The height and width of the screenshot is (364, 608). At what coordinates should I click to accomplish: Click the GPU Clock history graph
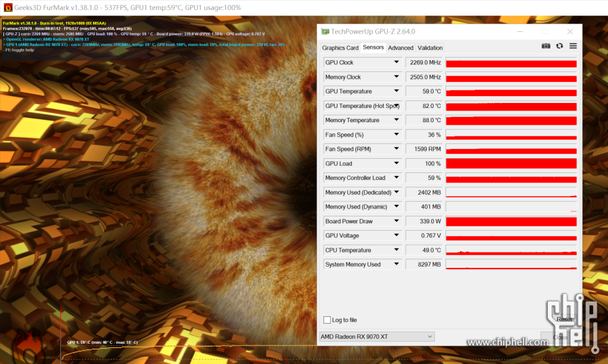511,63
